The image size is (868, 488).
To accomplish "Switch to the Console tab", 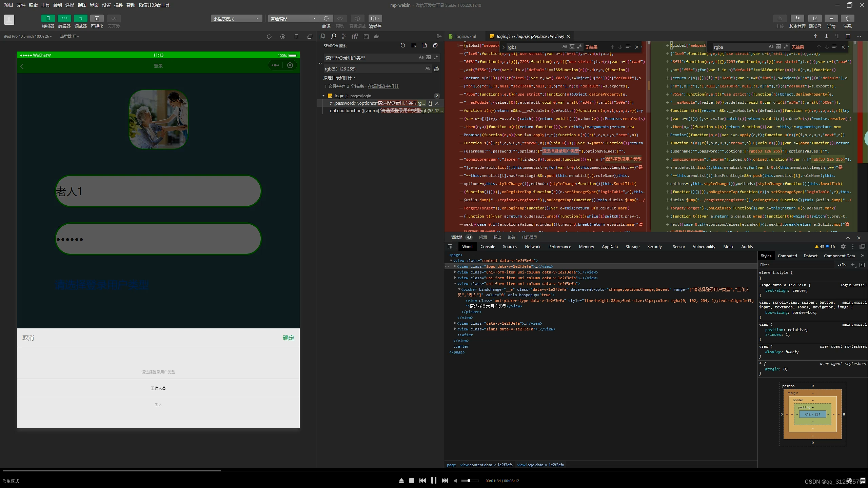I will 488,247.
